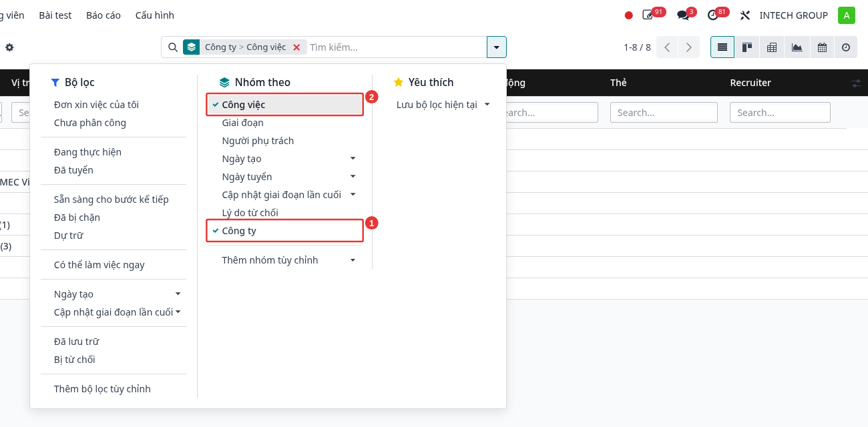Click the INTECH GROUP company switcher
The image size is (868, 427).
pos(793,15)
